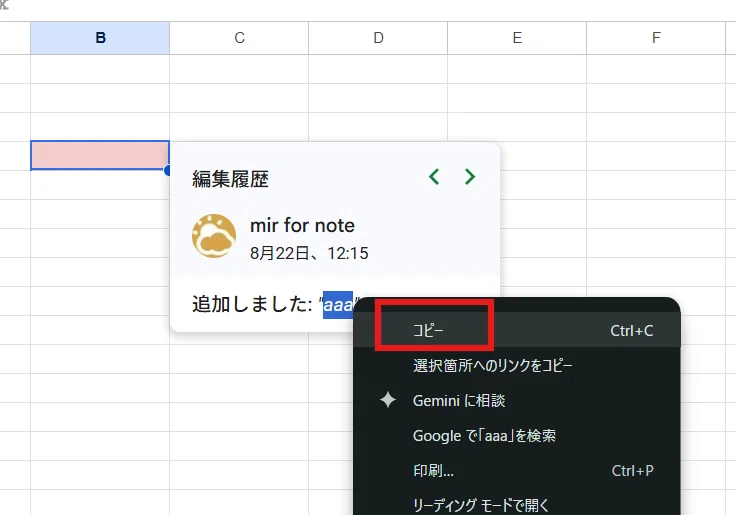This screenshot has width=736, height=515.
Task: Select column B header
Action: (x=100, y=38)
